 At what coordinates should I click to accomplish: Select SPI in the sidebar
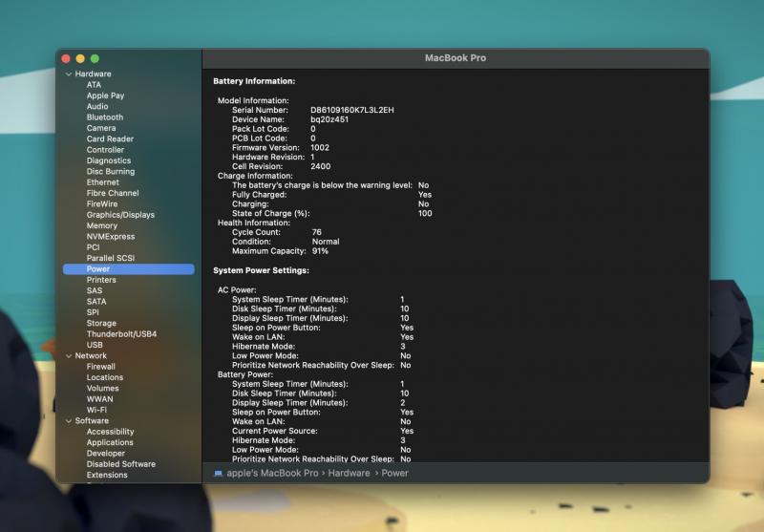[x=93, y=312]
